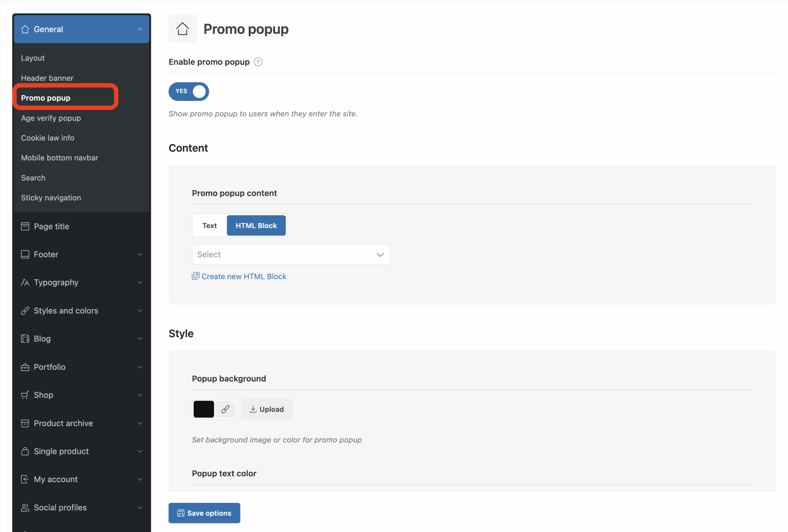This screenshot has width=788, height=532.
Task: Click Upload background image button
Action: coord(267,409)
